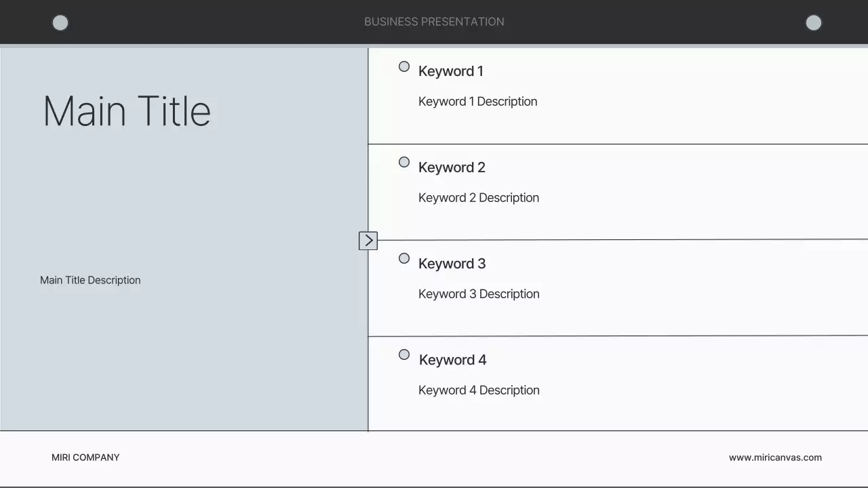Image resolution: width=868 pixels, height=488 pixels.
Task: Click the Keyword 3 Description text
Action: coord(479,294)
